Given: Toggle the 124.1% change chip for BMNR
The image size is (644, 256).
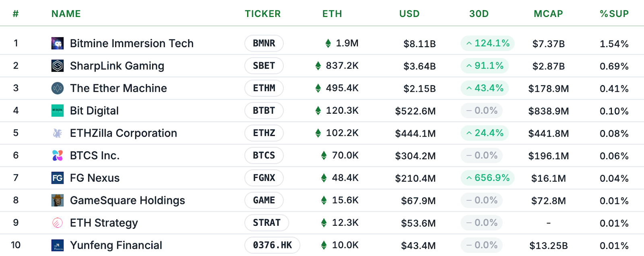Looking at the screenshot, I should 488,43.
